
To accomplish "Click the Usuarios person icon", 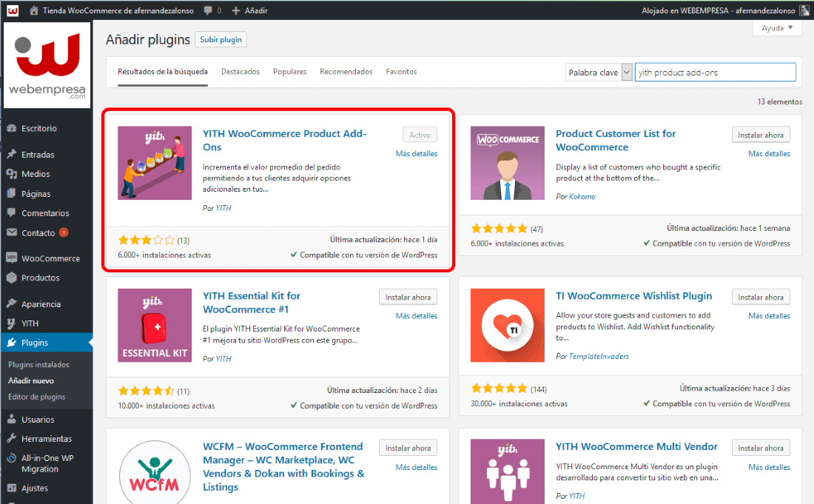I will pos(11,420).
